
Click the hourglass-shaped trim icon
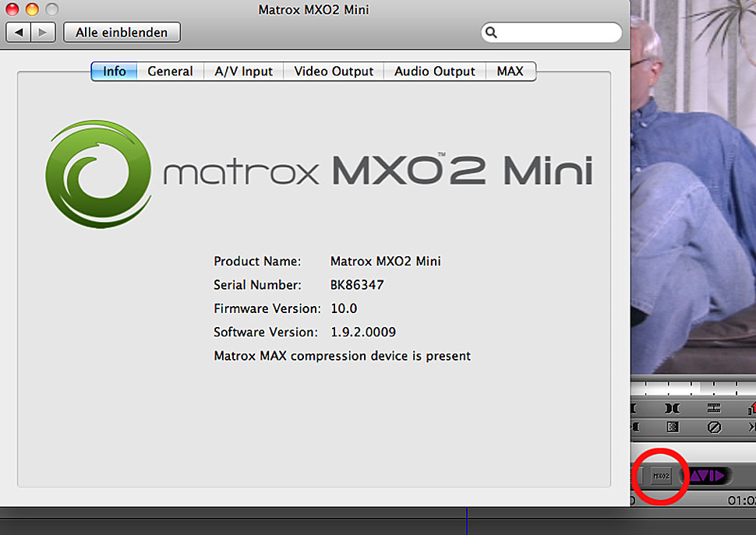672,408
